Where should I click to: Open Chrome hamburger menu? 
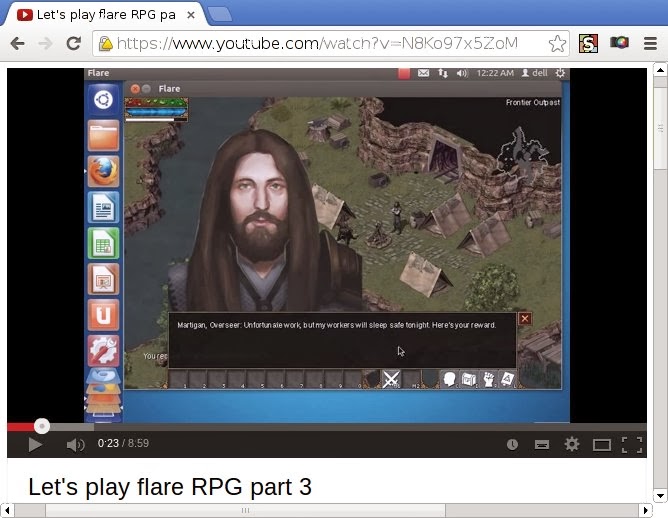click(650, 43)
